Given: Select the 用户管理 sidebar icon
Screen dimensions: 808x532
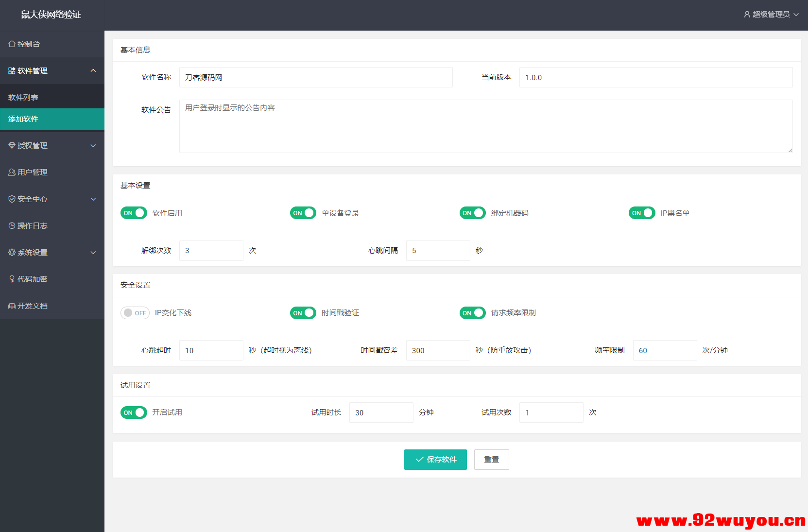Looking at the screenshot, I should pyautogui.click(x=11, y=172).
